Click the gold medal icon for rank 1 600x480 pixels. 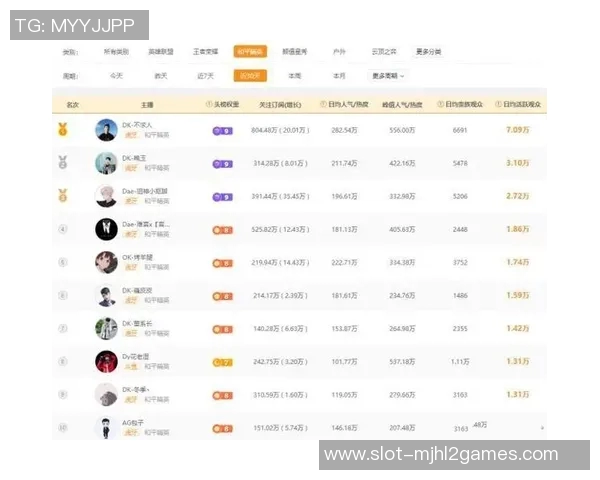click(63, 129)
